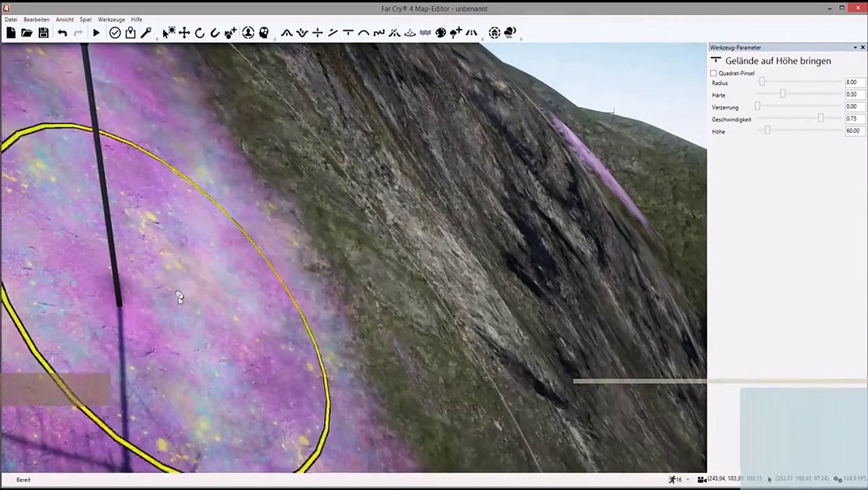868x490 pixels.
Task: Click the Verzerrung slider handle
Action: click(757, 106)
